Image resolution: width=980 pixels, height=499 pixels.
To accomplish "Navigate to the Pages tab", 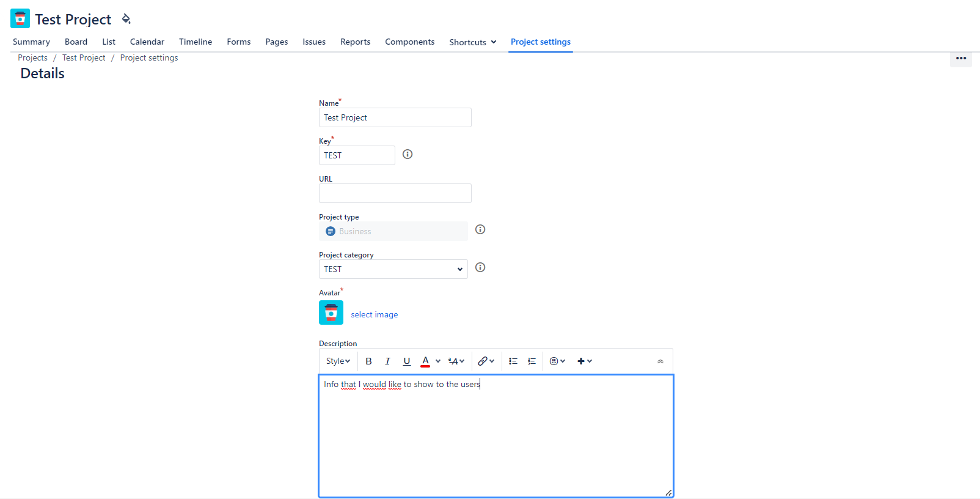I will pyautogui.click(x=277, y=42).
